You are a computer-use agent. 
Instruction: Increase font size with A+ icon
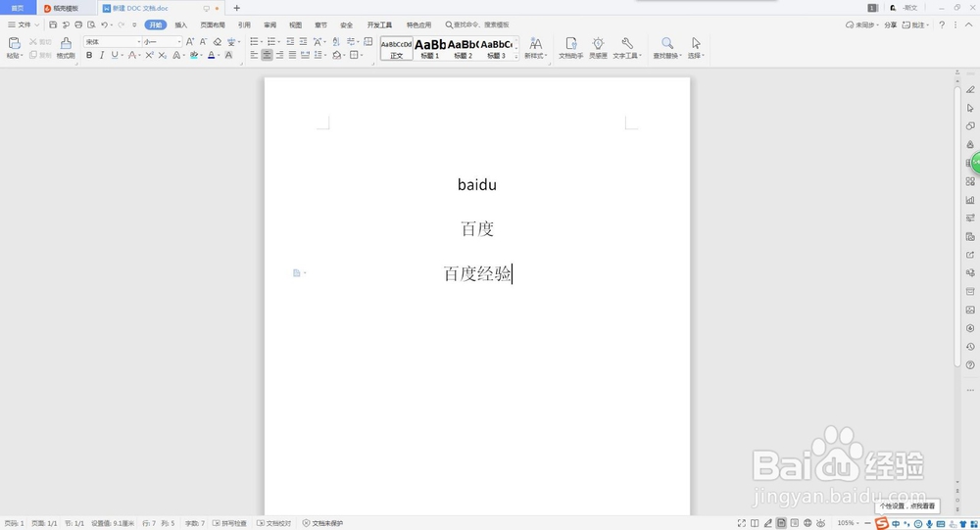tap(190, 42)
